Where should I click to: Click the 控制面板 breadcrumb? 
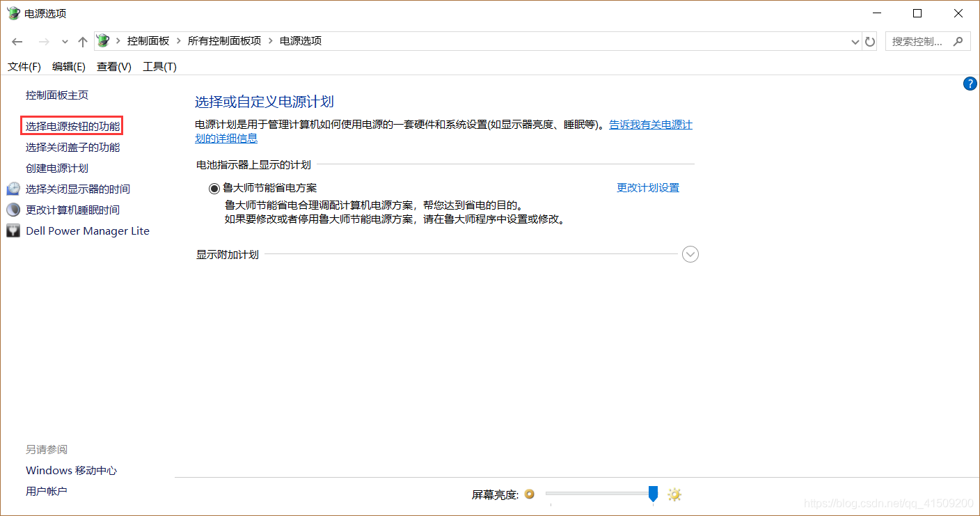(x=148, y=41)
